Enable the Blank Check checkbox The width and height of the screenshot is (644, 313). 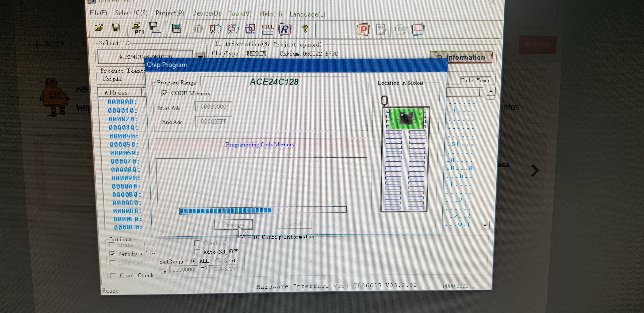113,275
